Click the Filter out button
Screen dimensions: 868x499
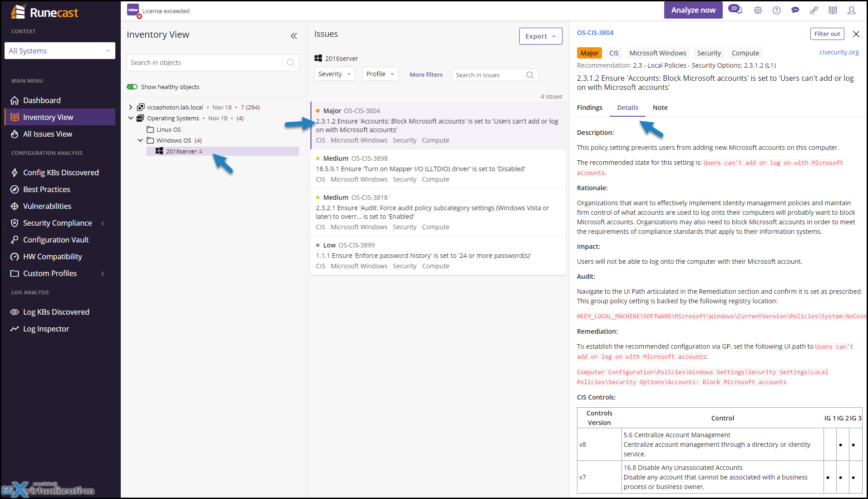click(827, 34)
